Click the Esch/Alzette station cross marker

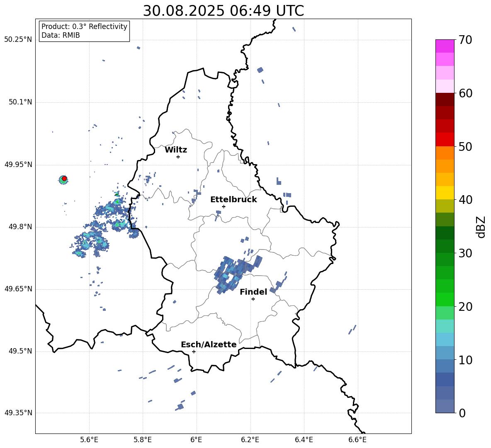click(x=194, y=351)
